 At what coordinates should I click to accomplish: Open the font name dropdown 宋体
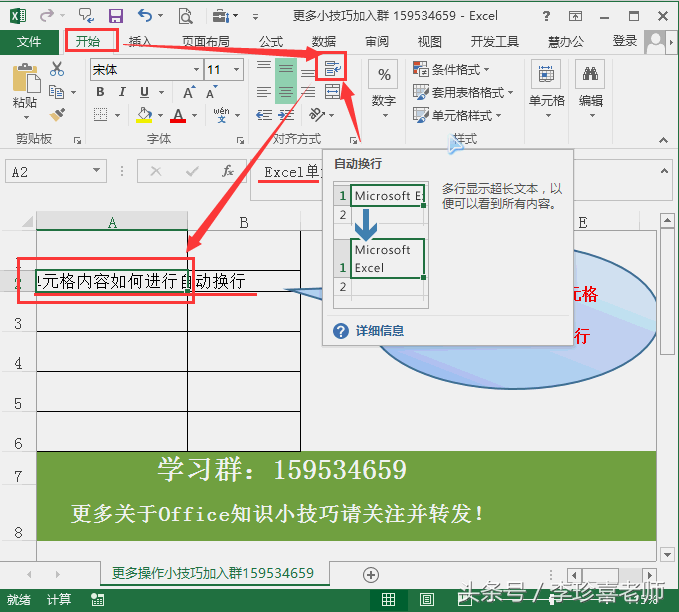pos(196,70)
